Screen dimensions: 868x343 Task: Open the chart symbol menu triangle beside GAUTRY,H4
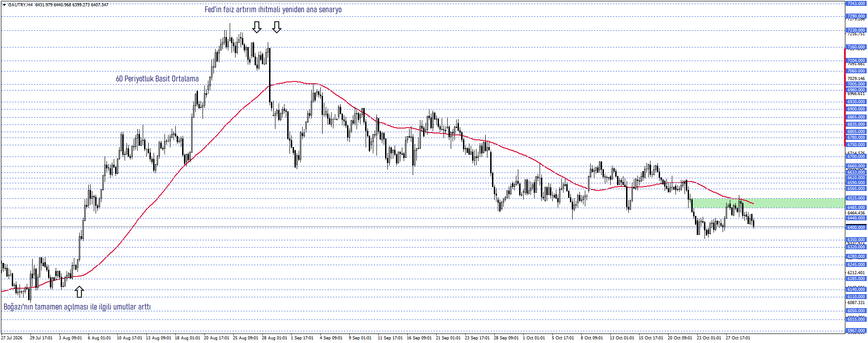click(4, 5)
